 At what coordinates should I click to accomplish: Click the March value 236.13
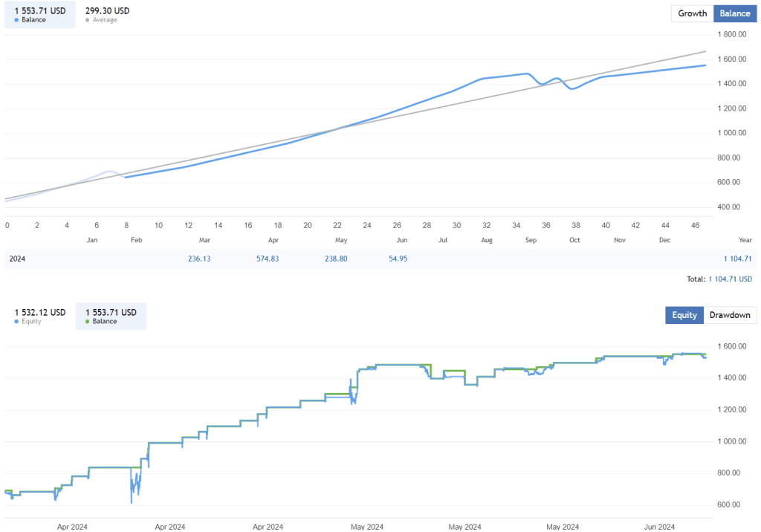(199, 259)
